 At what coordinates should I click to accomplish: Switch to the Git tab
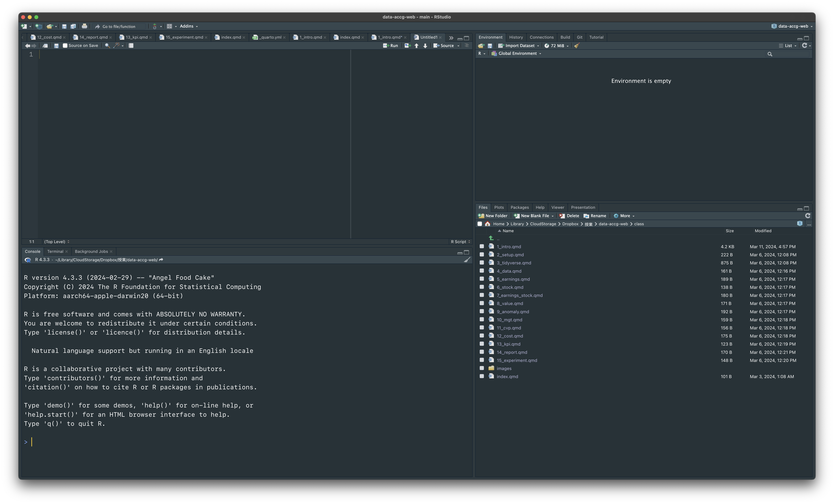click(579, 37)
